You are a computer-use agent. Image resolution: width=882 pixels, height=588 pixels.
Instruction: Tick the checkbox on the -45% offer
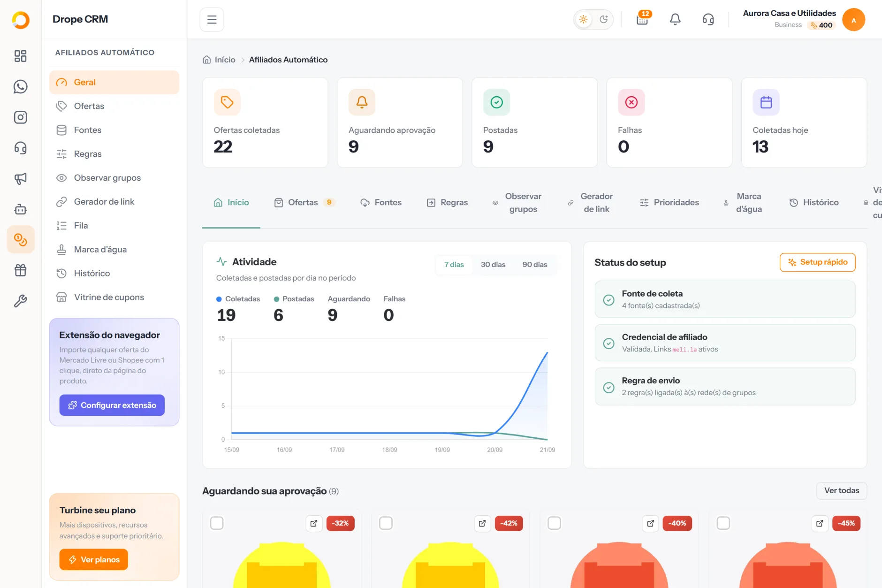pyautogui.click(x=723, y=523)
